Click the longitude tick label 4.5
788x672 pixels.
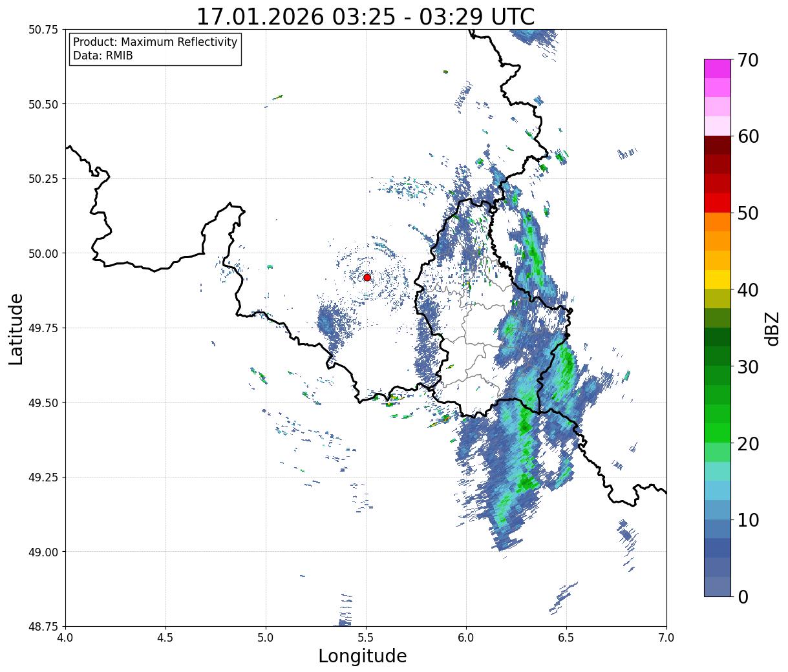(x=165, y=637)
